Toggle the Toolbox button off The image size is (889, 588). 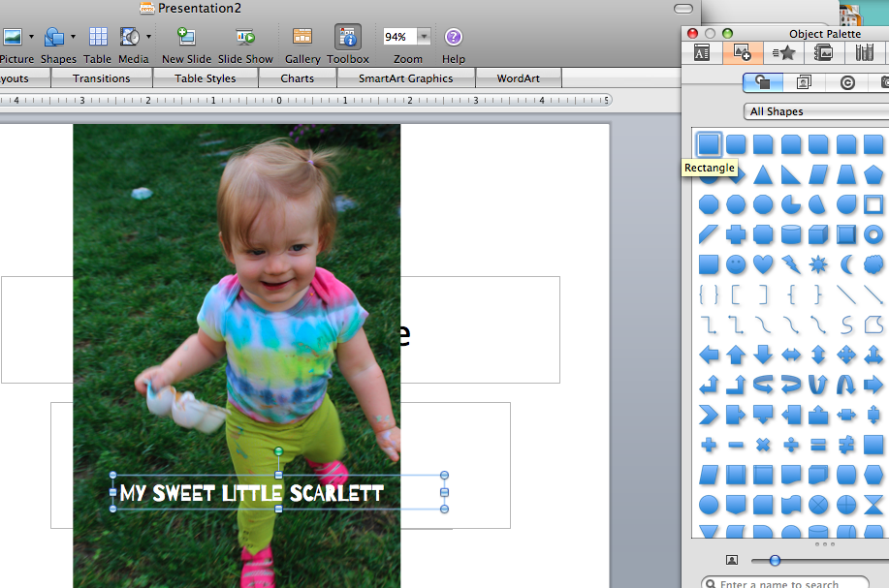click(x=347, y=38)
